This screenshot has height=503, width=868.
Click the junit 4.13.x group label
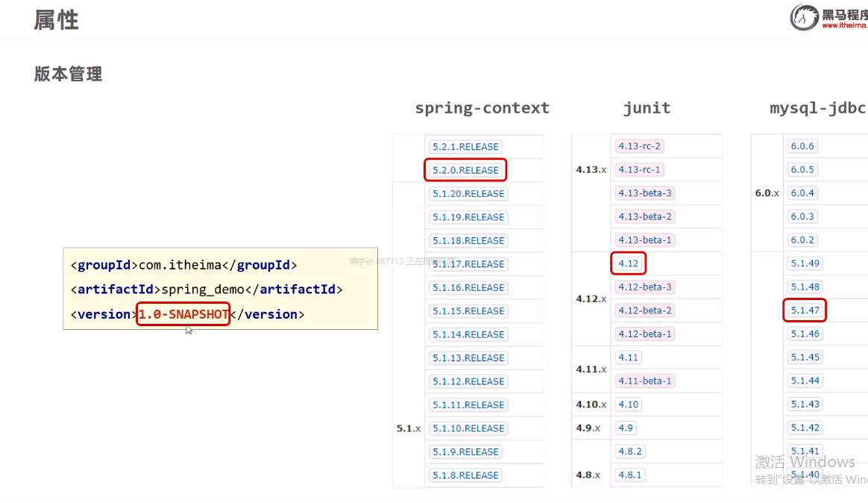point(591,169)
